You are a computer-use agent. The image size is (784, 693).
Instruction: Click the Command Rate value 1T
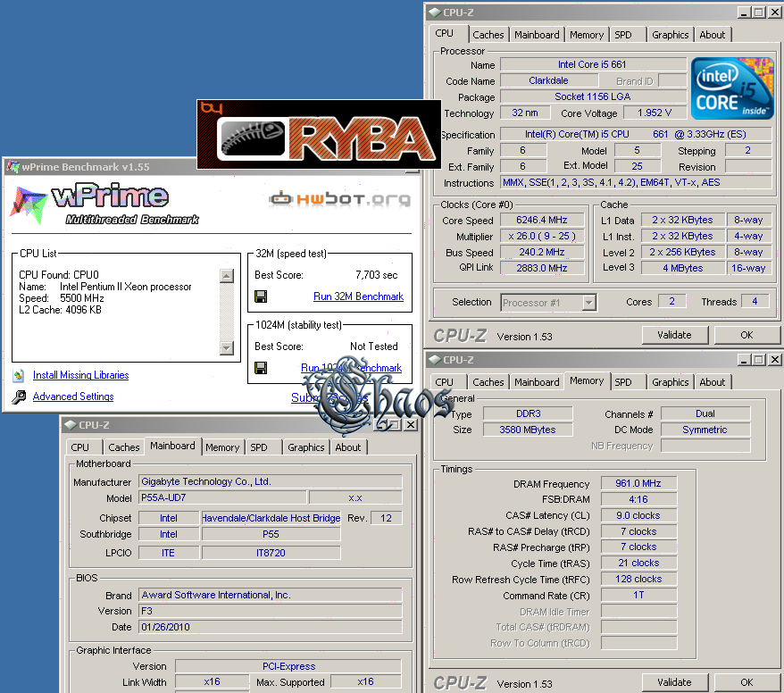[x=638, y=596]
